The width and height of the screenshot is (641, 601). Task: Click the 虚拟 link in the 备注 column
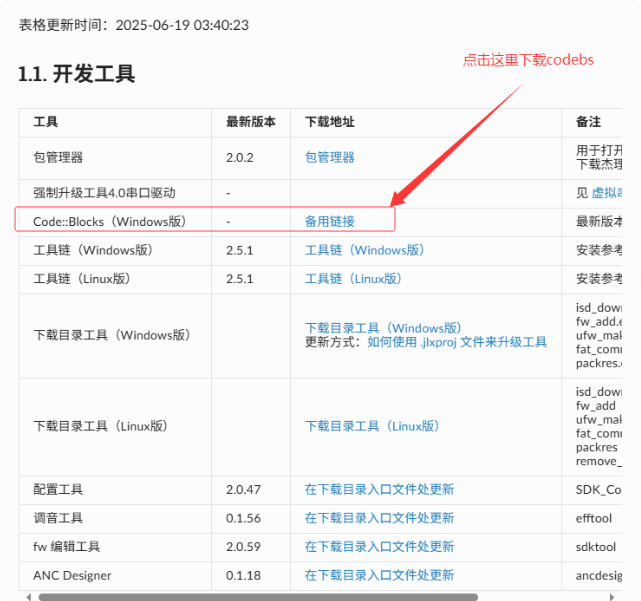pos(607,193)
